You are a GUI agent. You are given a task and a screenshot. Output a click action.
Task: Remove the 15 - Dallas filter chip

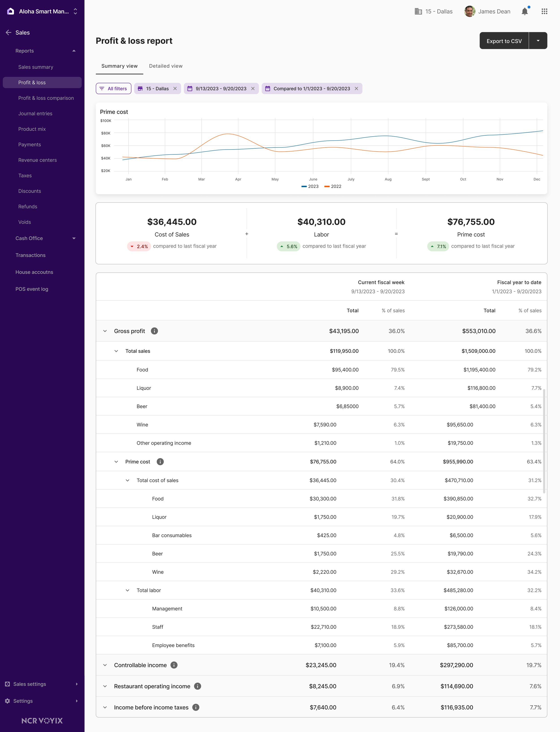pos(175,88)
